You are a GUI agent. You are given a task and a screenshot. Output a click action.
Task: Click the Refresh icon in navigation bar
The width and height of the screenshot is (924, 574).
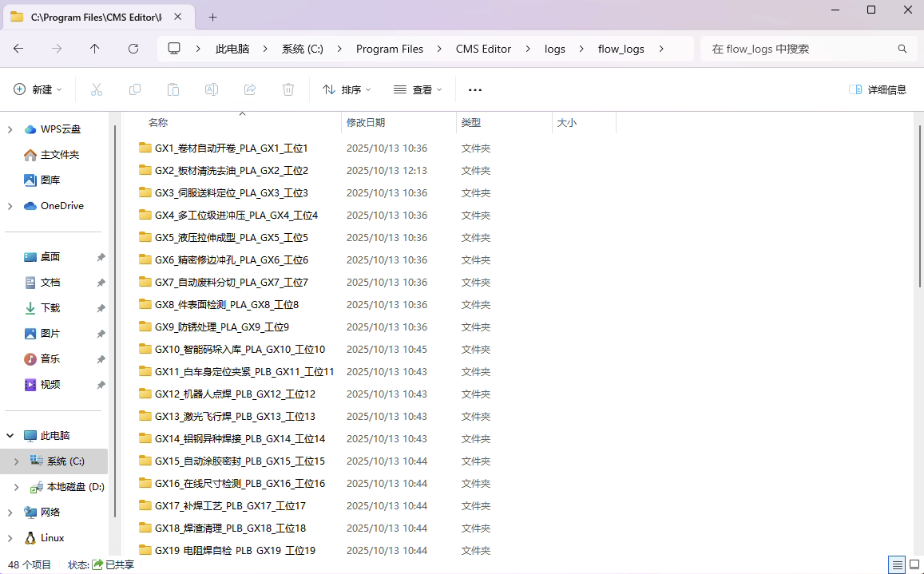pyautogui.click(x=133, y=49)
